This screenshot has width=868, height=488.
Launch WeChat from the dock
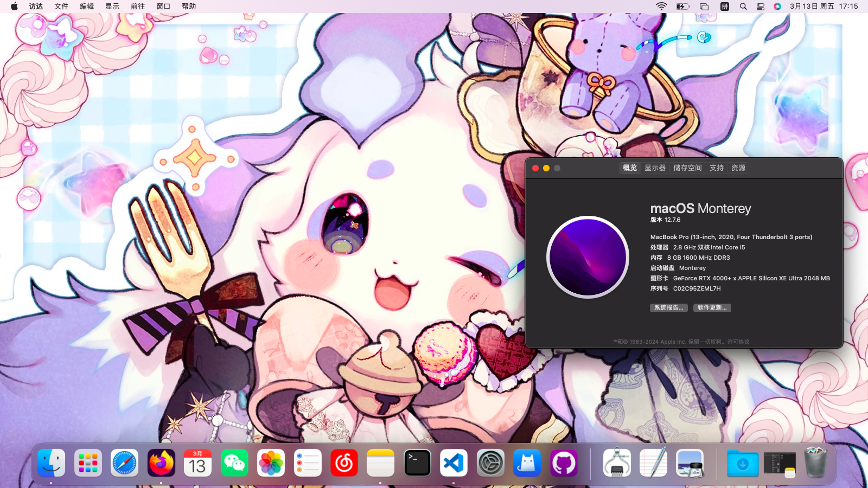coord(234,464)
